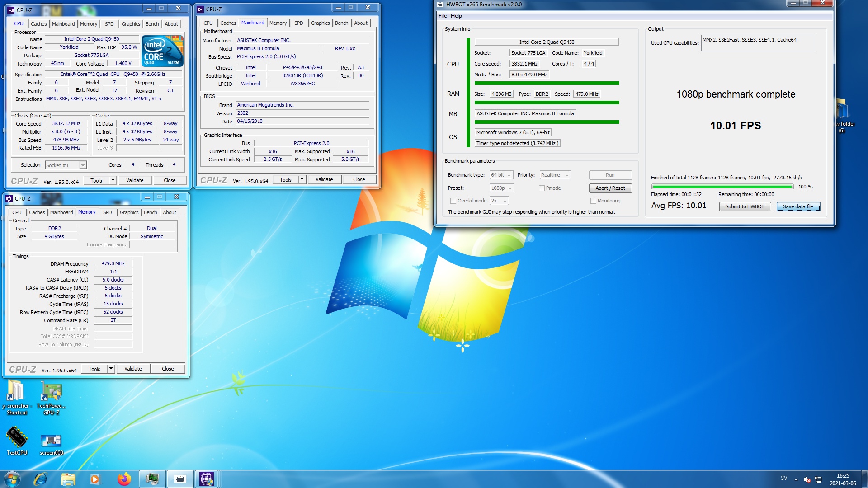Launch Windows Media Player from the taskbar

95,479
